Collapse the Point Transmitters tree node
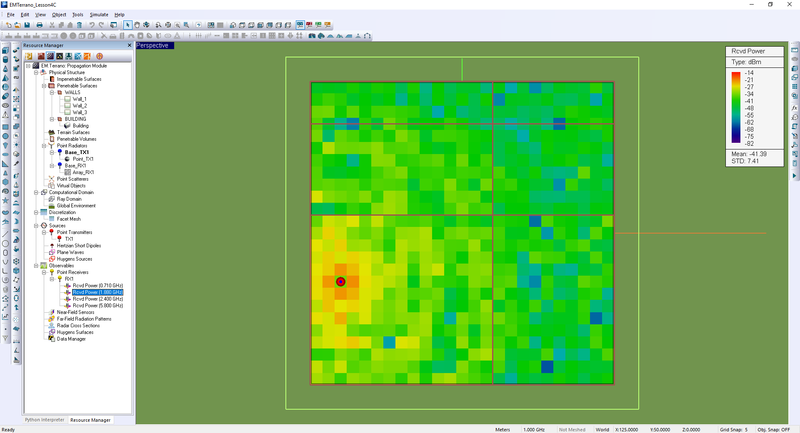Screen dimensions: 800x433 coord(44,232)
